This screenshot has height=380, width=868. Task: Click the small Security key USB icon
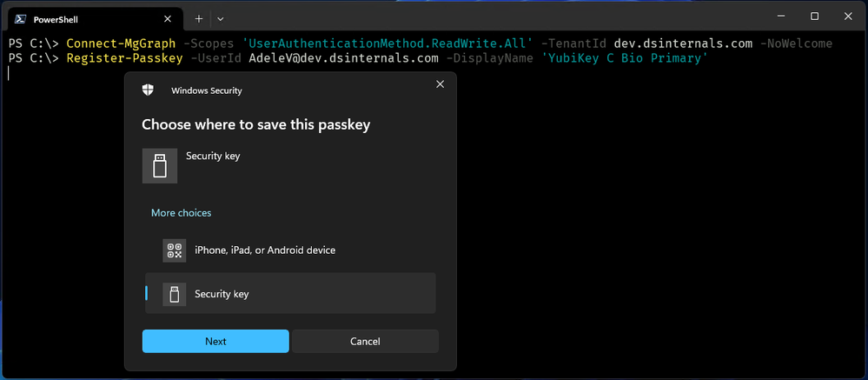(175, 294)
